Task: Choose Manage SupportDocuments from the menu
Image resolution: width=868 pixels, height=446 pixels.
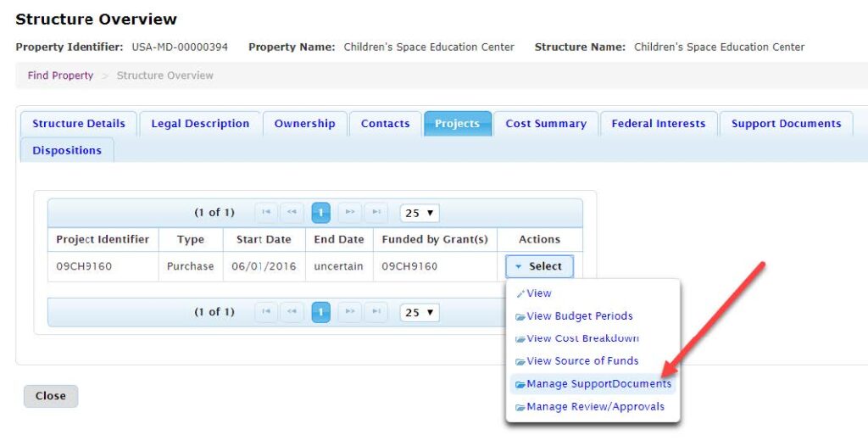Action: [x=598, y=384]
